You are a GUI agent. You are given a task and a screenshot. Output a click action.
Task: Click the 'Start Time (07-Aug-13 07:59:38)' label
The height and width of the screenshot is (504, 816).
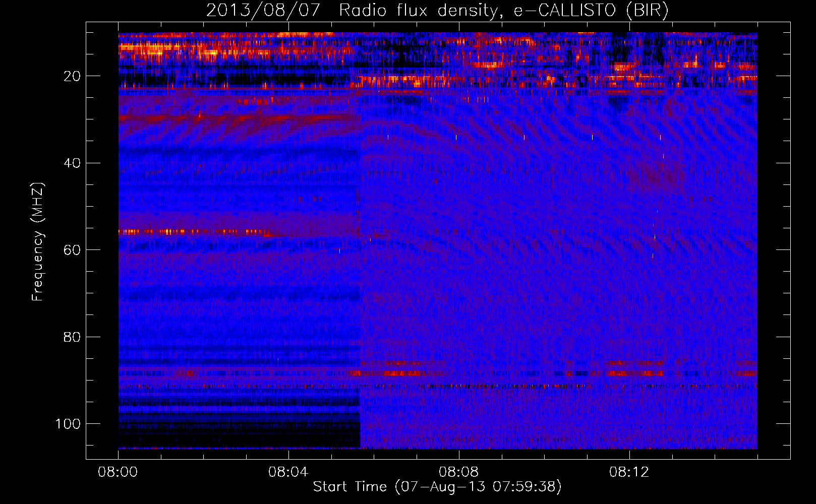[x=437, y=487]
